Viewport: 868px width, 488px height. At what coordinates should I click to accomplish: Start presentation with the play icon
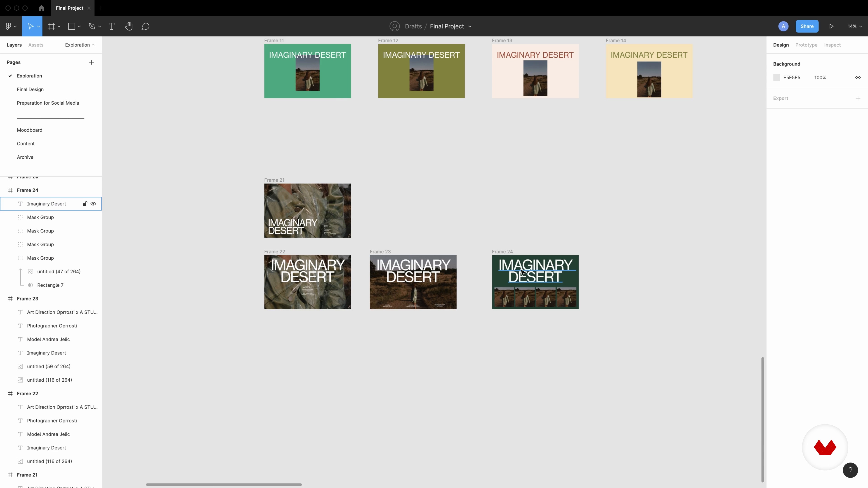point(831,26)
